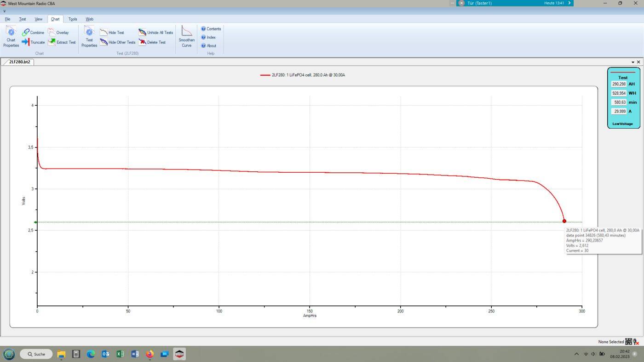Launch Microsoft Edge from the taskbar
Screen dimensions: 644x362
click(x=91, y=354)
